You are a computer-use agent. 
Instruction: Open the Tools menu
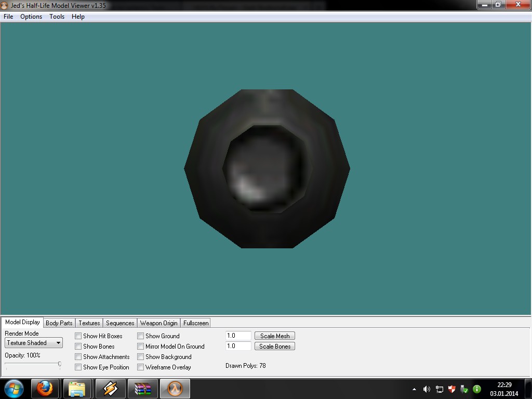tap(57, 17)
